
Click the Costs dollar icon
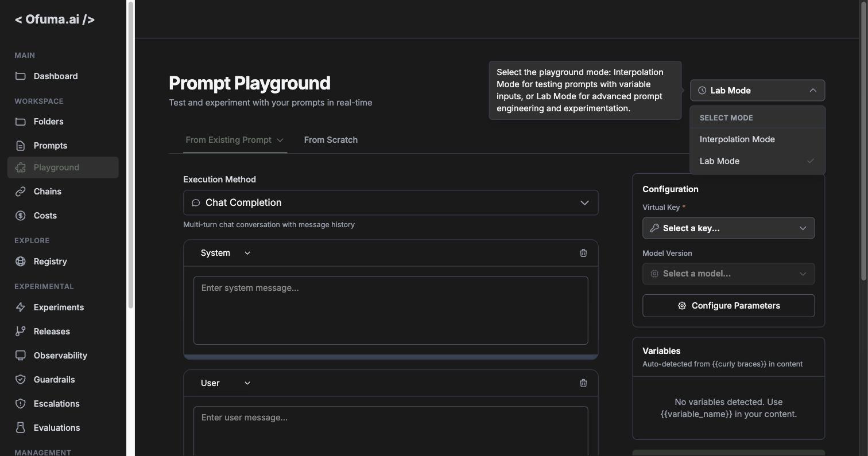pyautogui.click(x=21, y=216)
